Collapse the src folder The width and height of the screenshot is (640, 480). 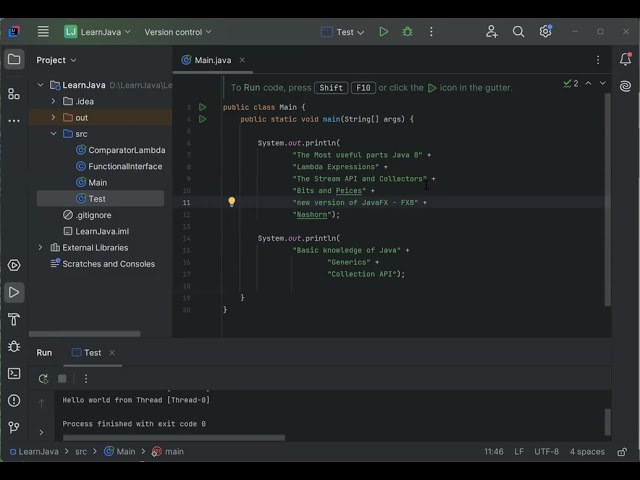click(53, 134)
